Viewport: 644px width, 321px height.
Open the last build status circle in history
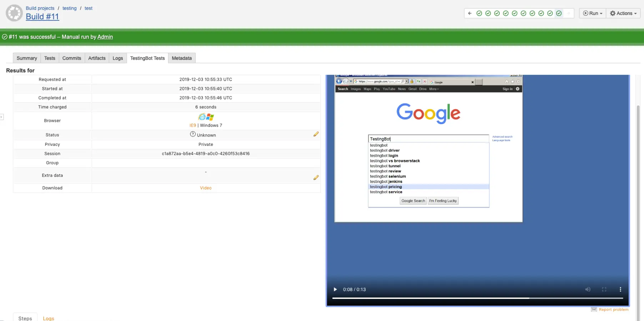[x=559, y=13]
